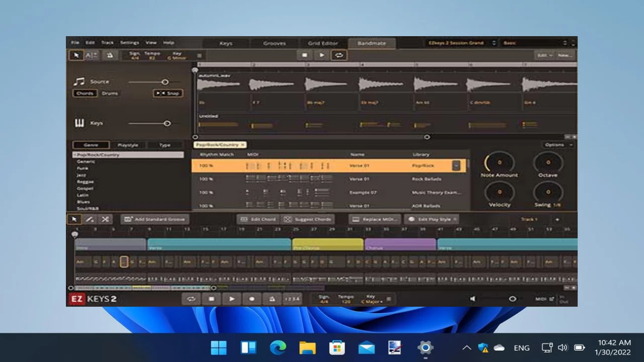Adjust the Source volume slider
The width and height of the screenshot is (644, 362).
tap(165, 82)
